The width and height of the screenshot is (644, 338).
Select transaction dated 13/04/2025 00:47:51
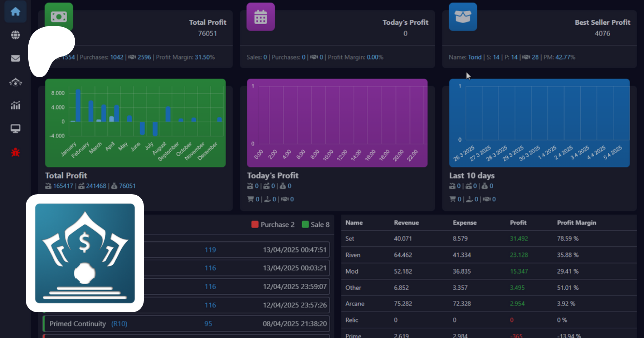(x=236, y=250)
